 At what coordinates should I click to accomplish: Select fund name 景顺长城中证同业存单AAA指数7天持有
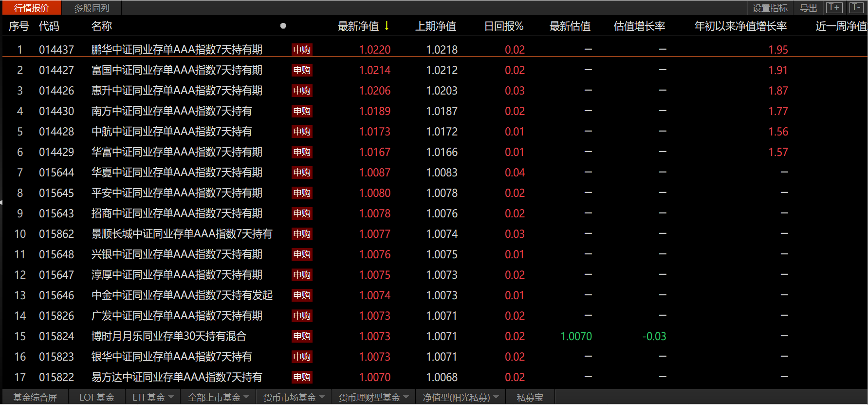pyautogui.click(x=182, y=234)
